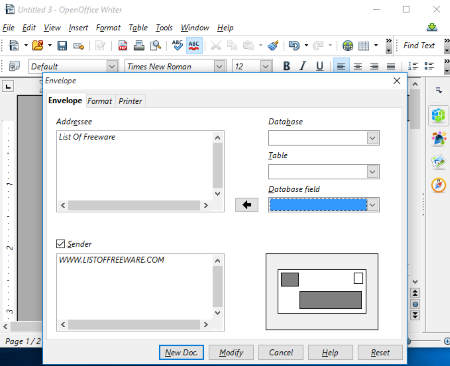
Task: Open the paragraph style Default dropdown
Action: (112, 66)
